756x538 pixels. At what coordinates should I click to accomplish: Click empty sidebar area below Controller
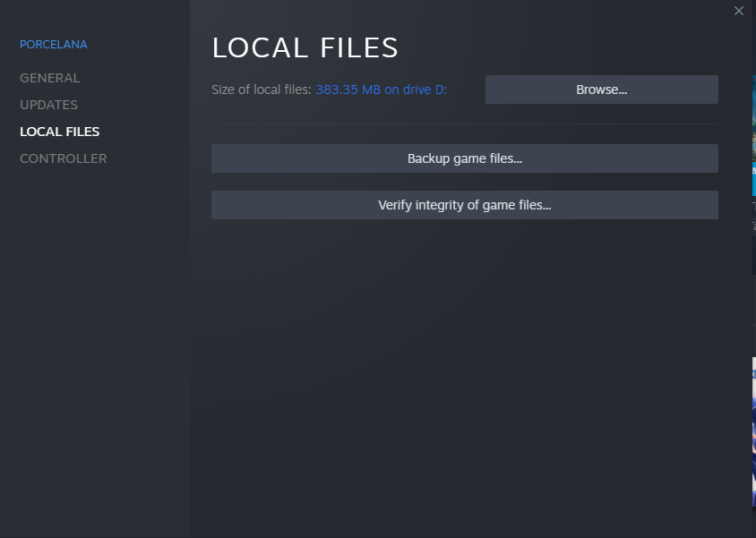(94, 340)
